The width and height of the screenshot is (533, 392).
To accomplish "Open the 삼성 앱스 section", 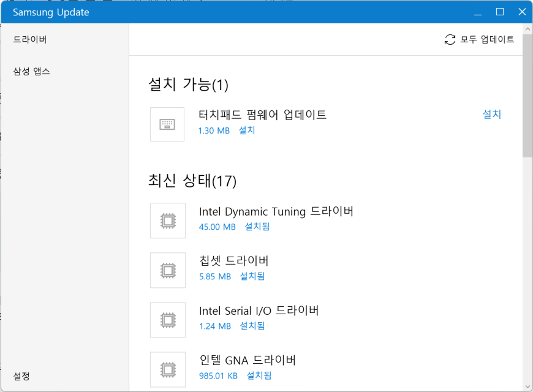I will coord(32,72).
